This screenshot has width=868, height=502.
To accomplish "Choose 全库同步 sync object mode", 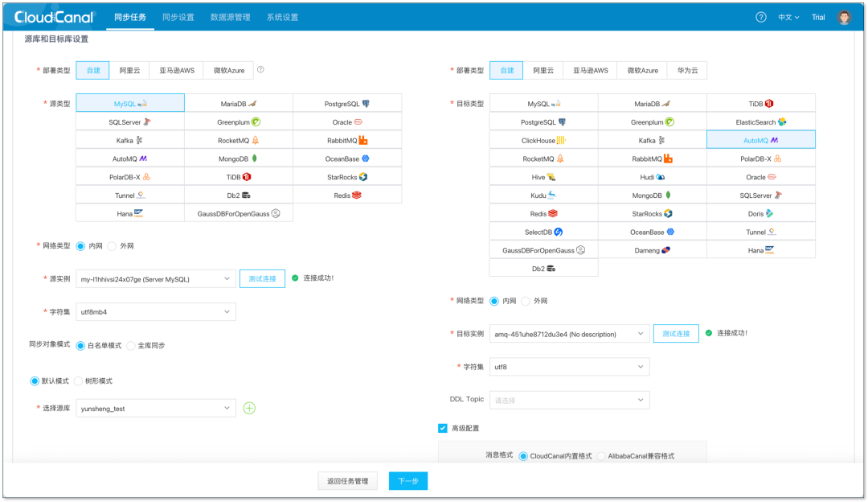I will click(x=131, y=345).
